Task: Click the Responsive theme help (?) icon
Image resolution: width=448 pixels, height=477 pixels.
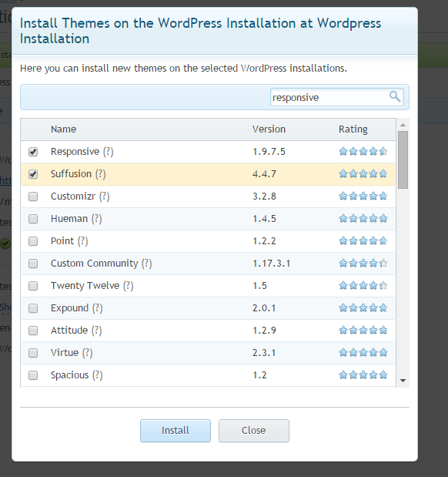Action: [109, 152]
